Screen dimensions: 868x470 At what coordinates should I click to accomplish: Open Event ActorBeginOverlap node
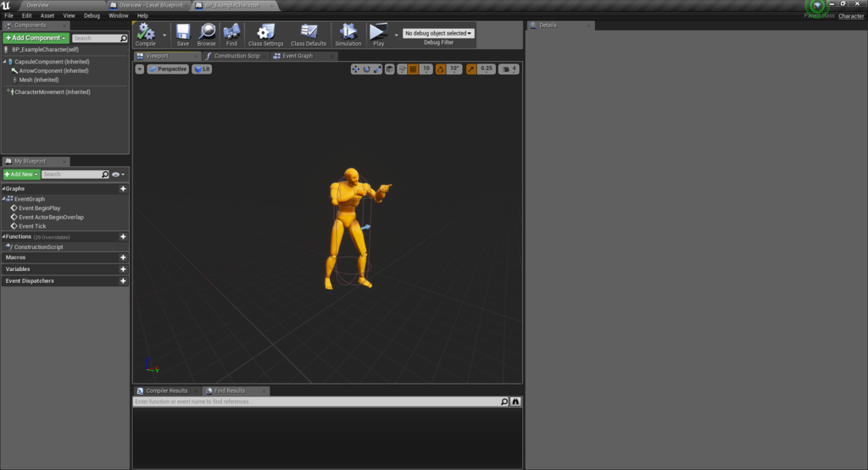(x=51, y=218)
